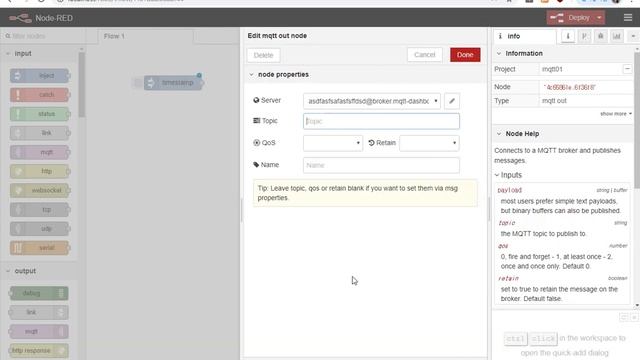Open the Deploy options dropdown arrow
The image size is (640, 360).
click(599, 18)
